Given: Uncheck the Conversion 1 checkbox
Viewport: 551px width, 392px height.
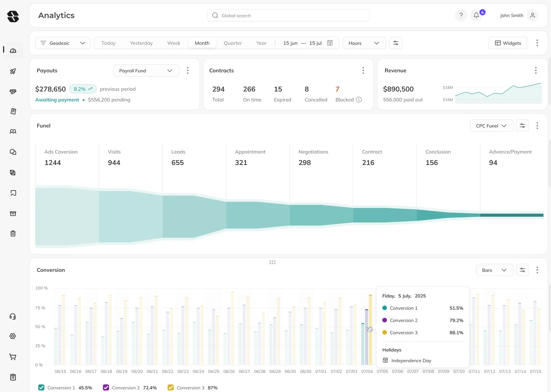Looking at the screenshot, I should (x=41, y=387).
